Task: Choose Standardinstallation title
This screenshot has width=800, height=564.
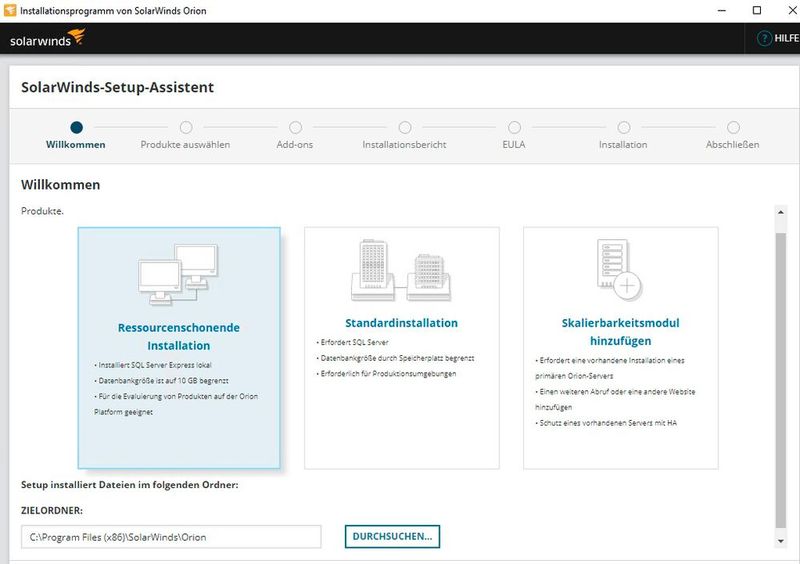Action: 402,323
